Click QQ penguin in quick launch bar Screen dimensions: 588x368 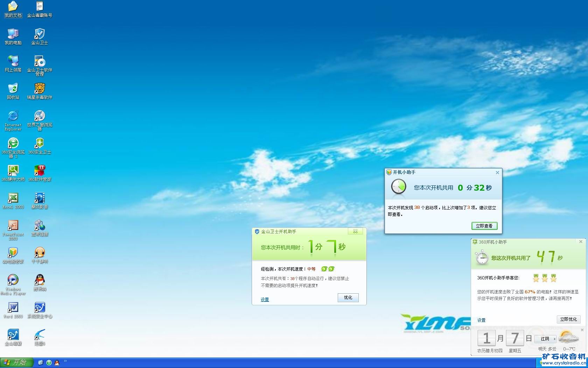[x=57, y=363]
